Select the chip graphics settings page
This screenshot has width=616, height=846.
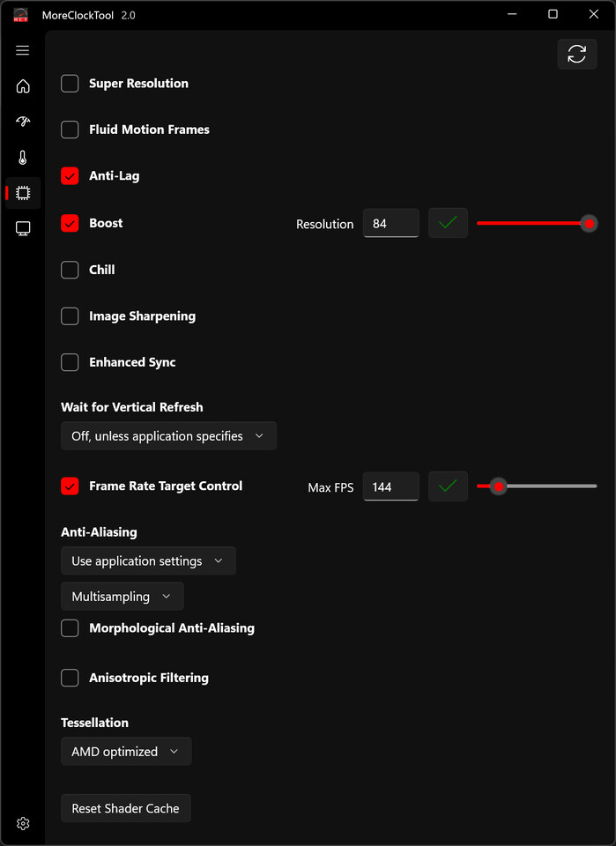(23, 193)
